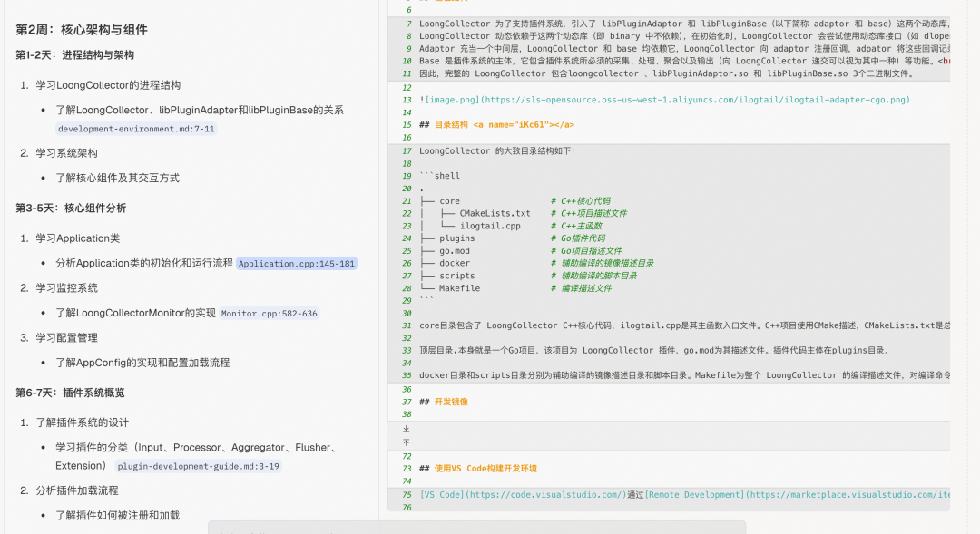Click ilogtail.cpp in the directory tree
Viewport: 980px width, 534px height.
(489, 227)
